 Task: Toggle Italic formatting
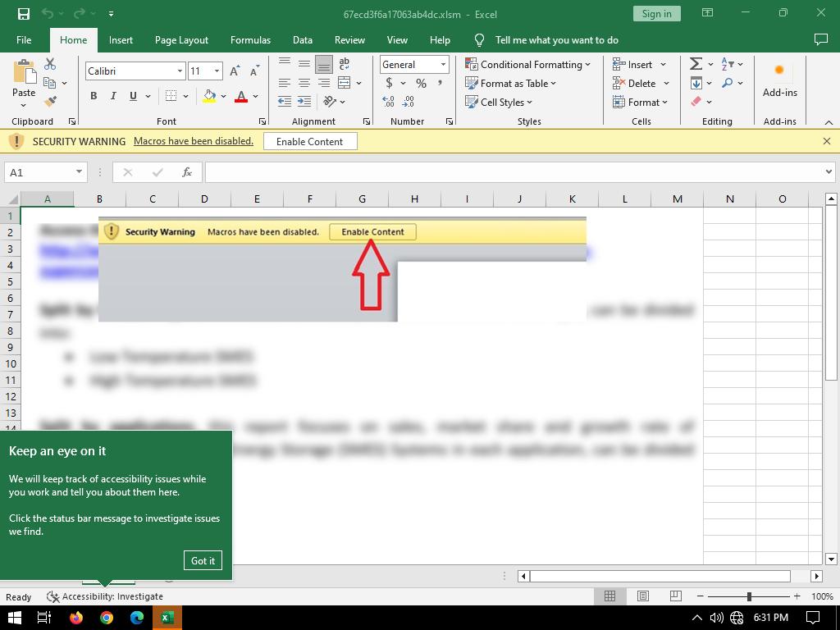click(113, 96)
